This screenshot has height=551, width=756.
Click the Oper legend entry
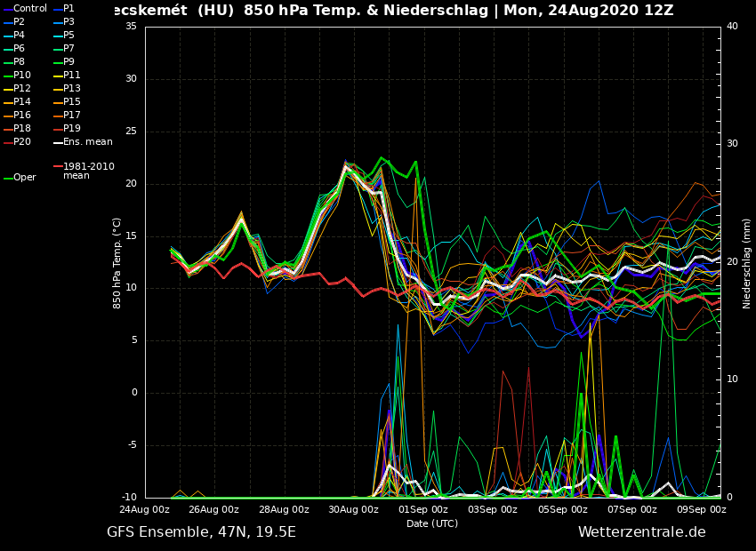25,178
